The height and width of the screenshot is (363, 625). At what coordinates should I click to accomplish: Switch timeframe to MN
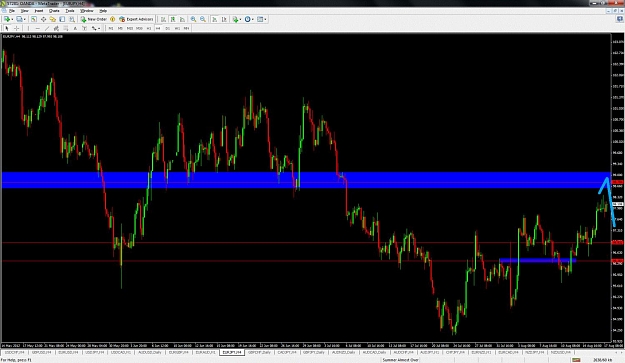pyautogui.click(x=186, y=28)
